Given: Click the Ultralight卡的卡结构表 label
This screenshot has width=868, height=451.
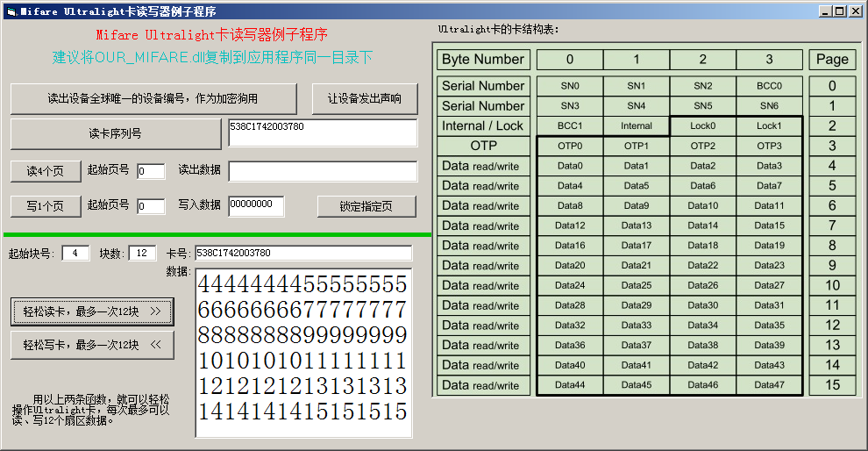Looking at the screenshot, I should [498, 29].
